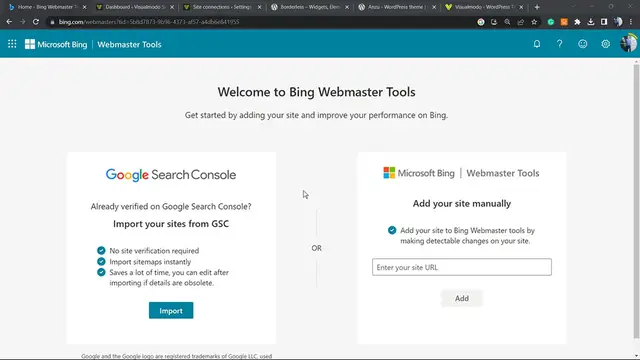The image size is (640, 360).
Task: Open the browser downloads icon
Action: [591, 22]
